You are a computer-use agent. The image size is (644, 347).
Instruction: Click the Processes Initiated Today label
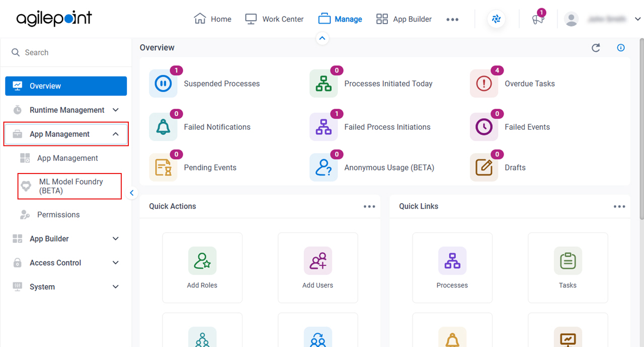tap(388, 84)
